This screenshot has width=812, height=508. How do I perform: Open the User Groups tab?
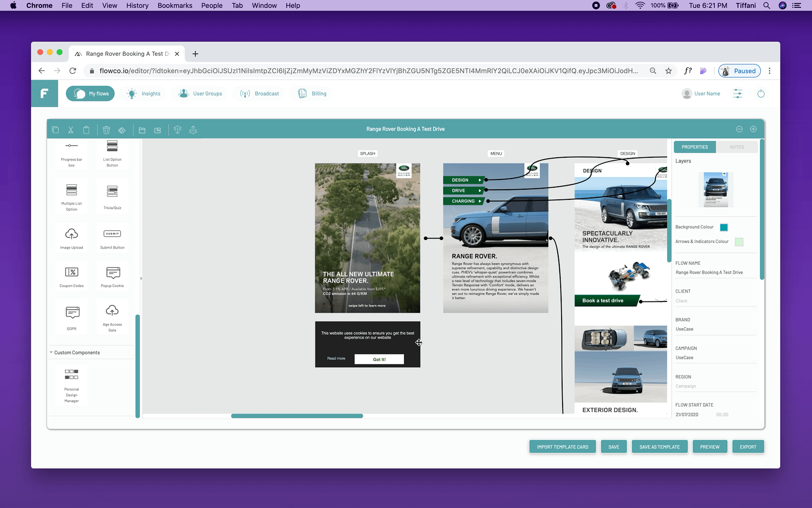click(x=200, y=94)
